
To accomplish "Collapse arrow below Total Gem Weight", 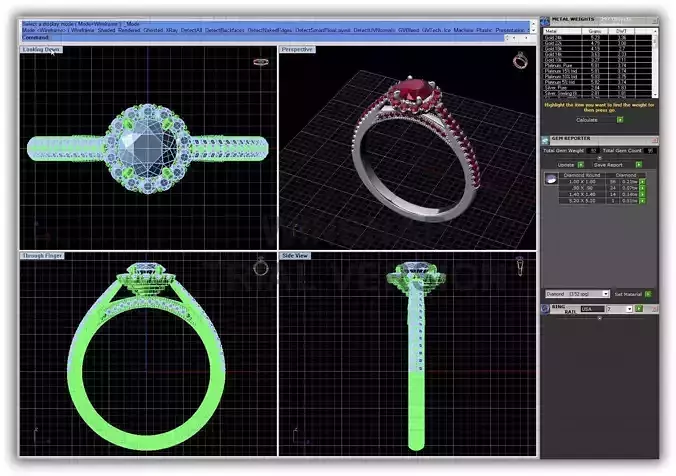I will [599, 158].
